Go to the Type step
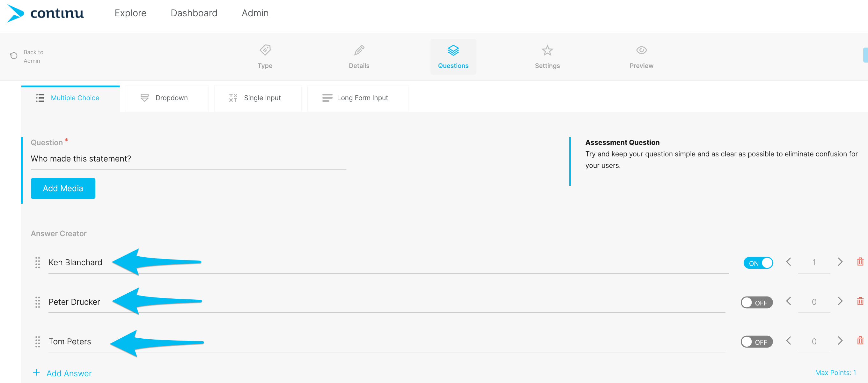The height and width of the screenshot is (383, 868). tap(265, 56)
